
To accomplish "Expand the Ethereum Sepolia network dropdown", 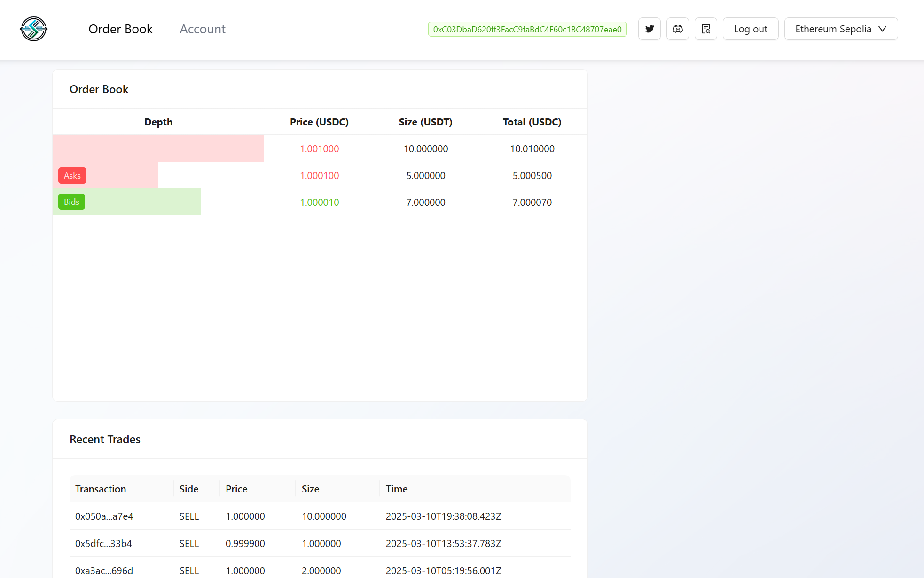I will pos(841,29).
